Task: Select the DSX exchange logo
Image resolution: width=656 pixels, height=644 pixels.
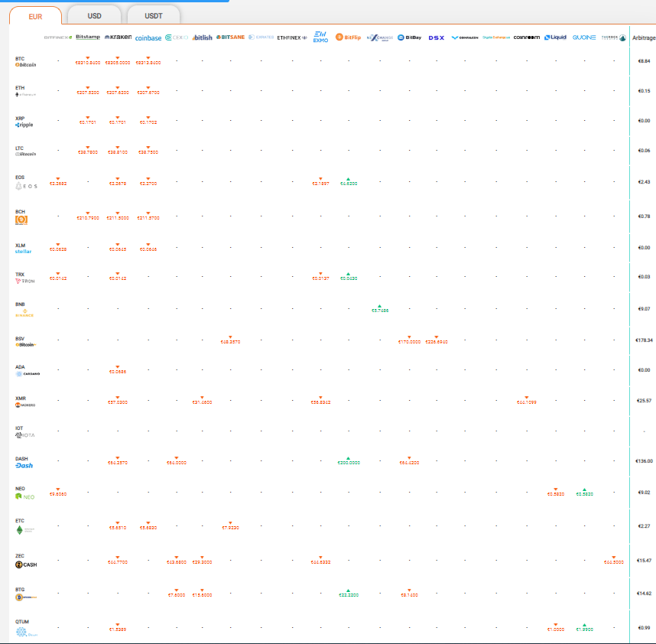Action: [x=437, y=37]
